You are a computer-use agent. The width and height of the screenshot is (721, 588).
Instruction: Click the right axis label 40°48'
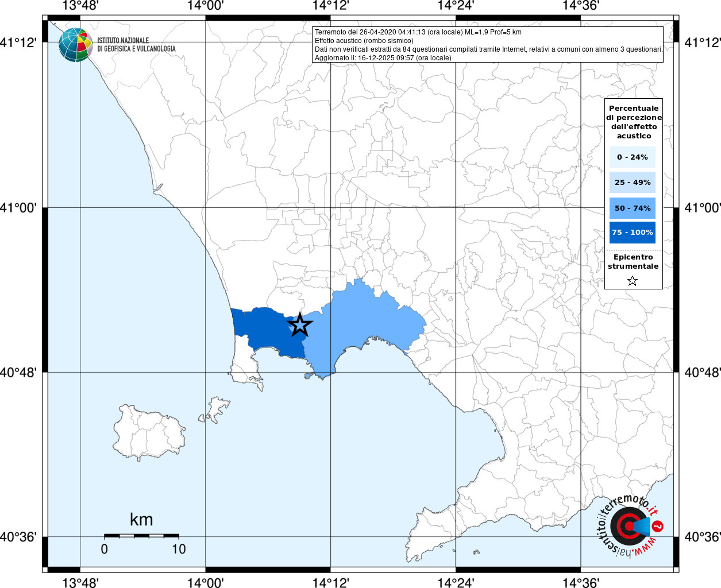pyautogui.click(x=702, y=372)
